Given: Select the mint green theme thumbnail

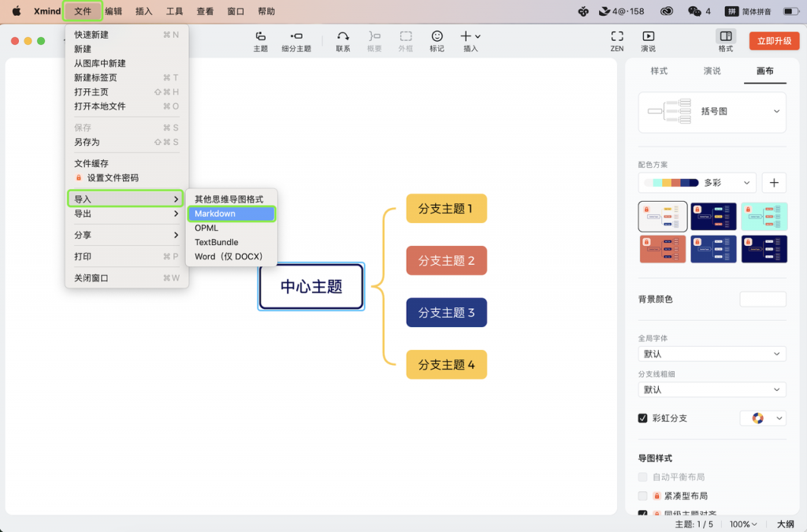Looking at the screenshot, I should tap(764, 216).
